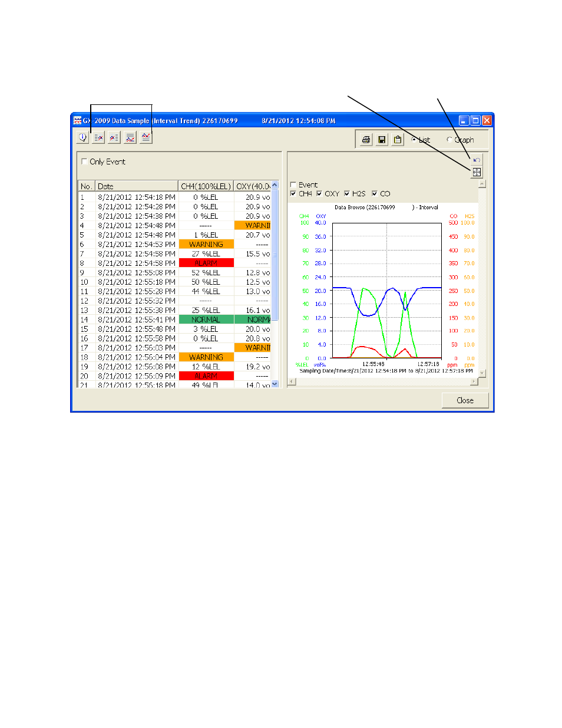Click the red ALARM cell in row 8

tap(206, 263)
